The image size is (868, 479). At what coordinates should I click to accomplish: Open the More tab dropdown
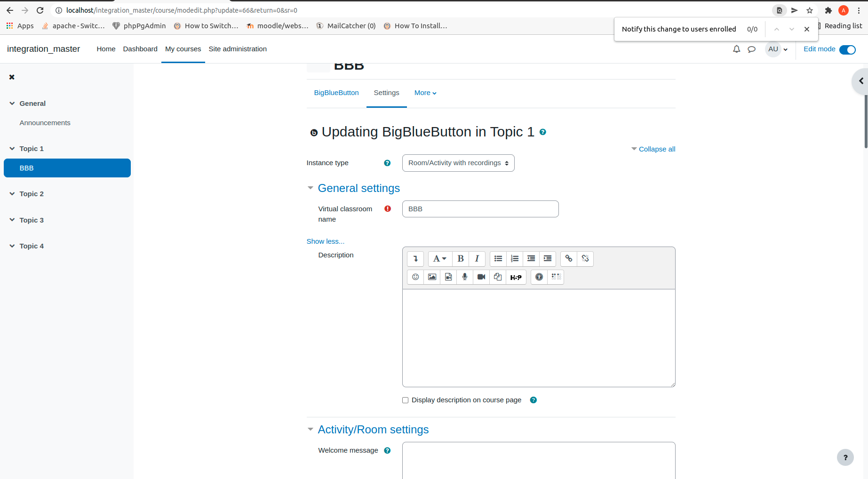(425, 93)
